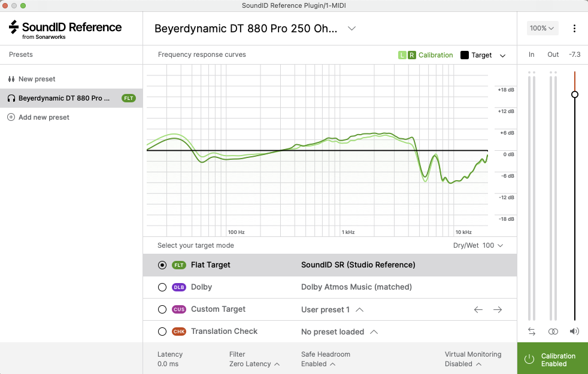Viewport: 588px width, 374px height.
Task: Open the 100% zoom dropdown
Action: coord(542,28)
